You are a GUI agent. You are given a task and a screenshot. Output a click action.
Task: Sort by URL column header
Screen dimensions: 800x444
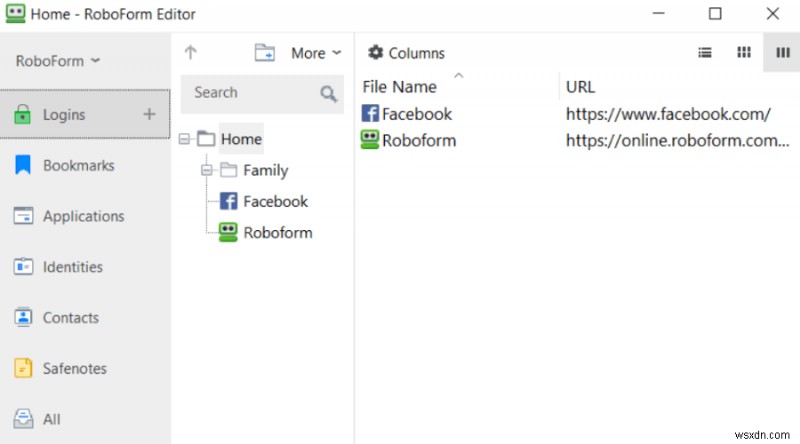pyautogui.click(x=580, y=87)
